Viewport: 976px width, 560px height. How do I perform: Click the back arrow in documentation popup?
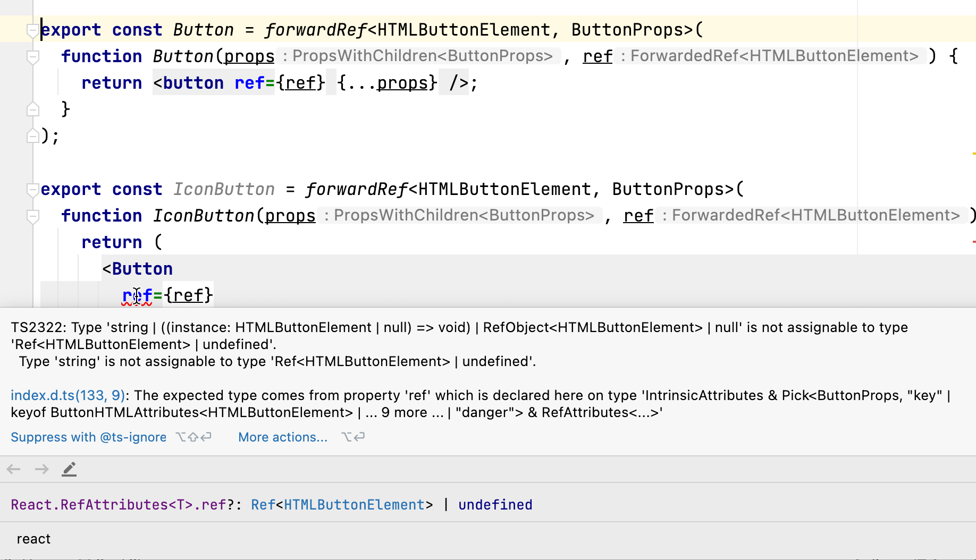14,469
